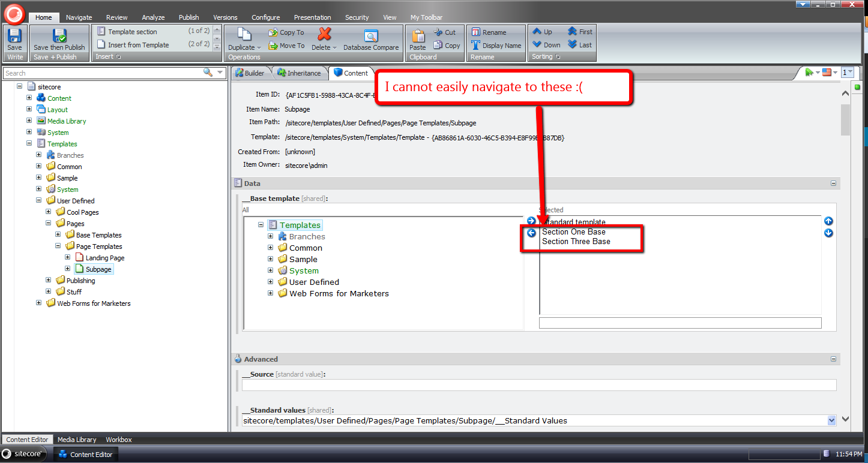Click blue left arrow to deselect template
This screenshot has height=463, width=868.
click(x=531, y=233)
